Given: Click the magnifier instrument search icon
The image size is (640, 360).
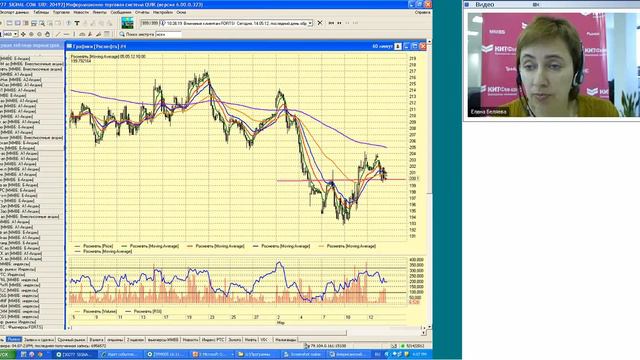Looking at the screenshot, I should [122, 34].
